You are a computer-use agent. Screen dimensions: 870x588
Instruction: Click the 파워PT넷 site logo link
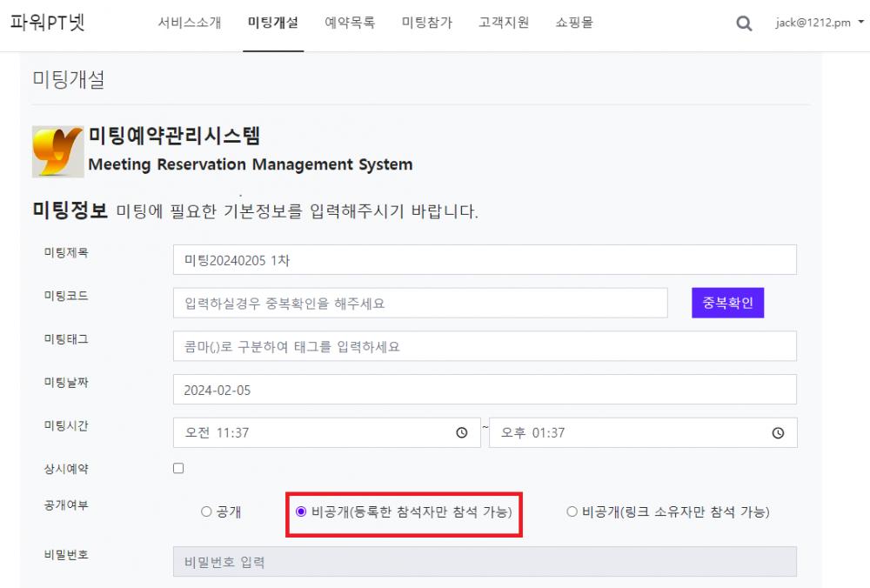[x=48, y=23]
